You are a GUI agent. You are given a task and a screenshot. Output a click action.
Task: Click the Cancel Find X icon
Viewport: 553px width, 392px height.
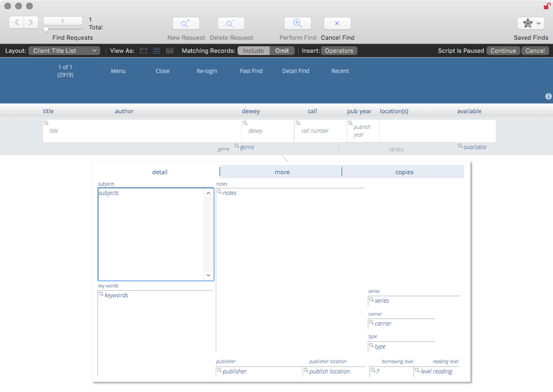coord(337,24)
